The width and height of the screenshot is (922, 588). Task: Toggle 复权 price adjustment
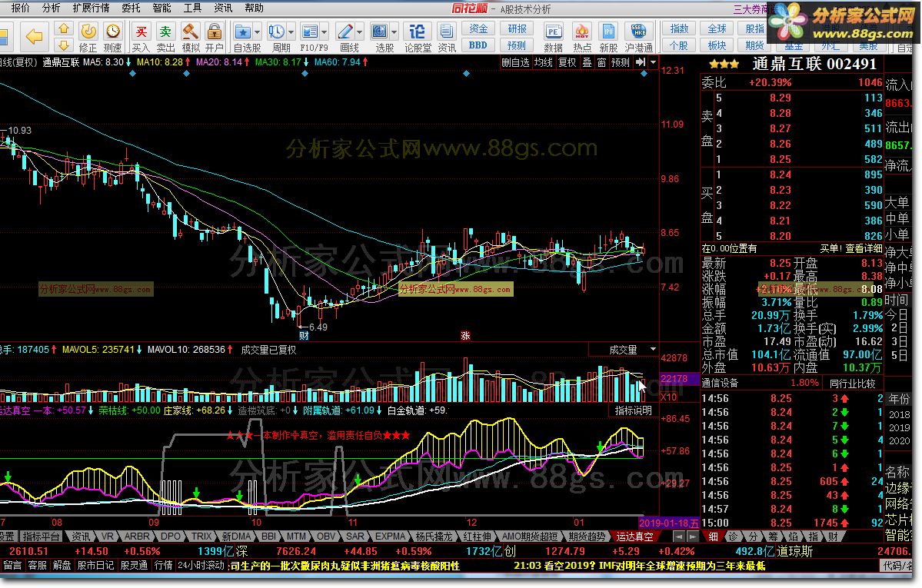[568, 62]
